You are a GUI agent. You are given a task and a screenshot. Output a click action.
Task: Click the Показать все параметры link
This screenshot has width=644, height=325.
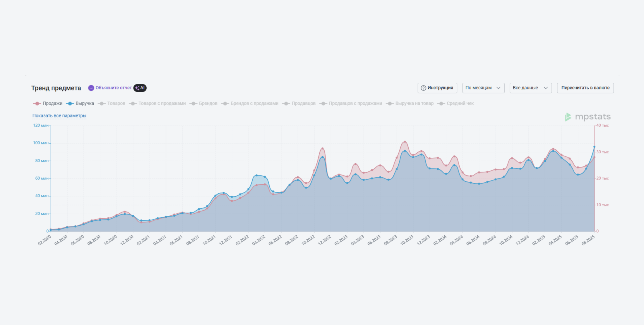tap(59, 116)
